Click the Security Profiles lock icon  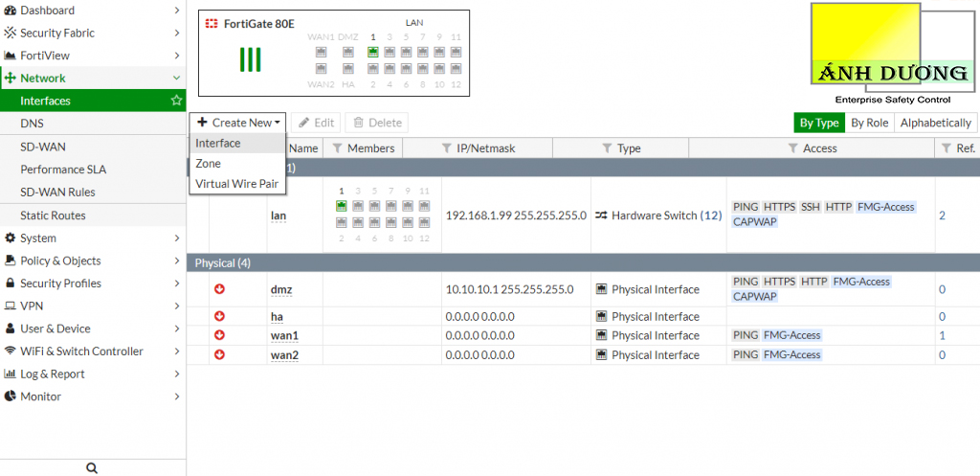[x=10, y=283]
